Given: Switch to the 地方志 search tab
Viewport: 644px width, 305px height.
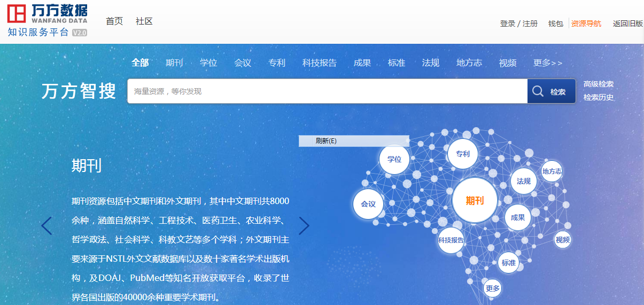Looking at the screenshot, I should (469, 63).
